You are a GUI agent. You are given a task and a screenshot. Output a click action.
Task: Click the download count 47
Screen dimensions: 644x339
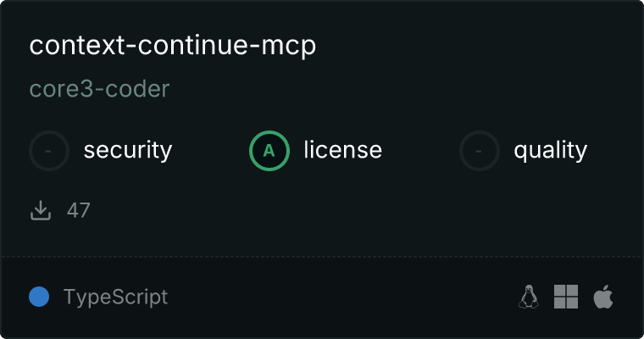pos(79,210)
